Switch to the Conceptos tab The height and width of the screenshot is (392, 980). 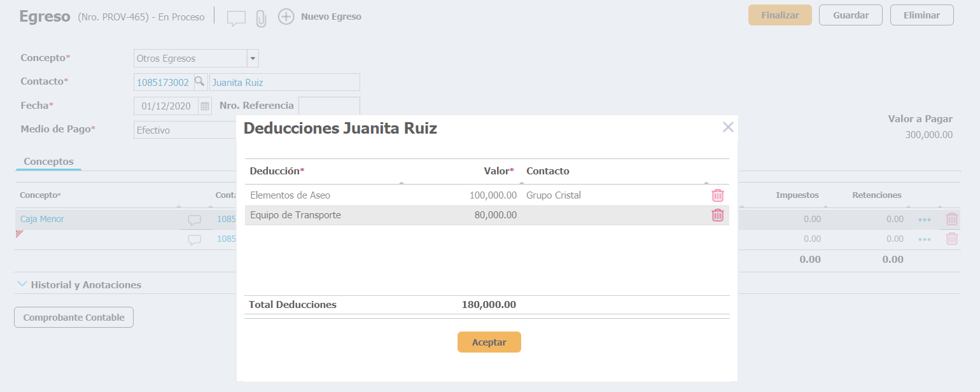[48, 162]
